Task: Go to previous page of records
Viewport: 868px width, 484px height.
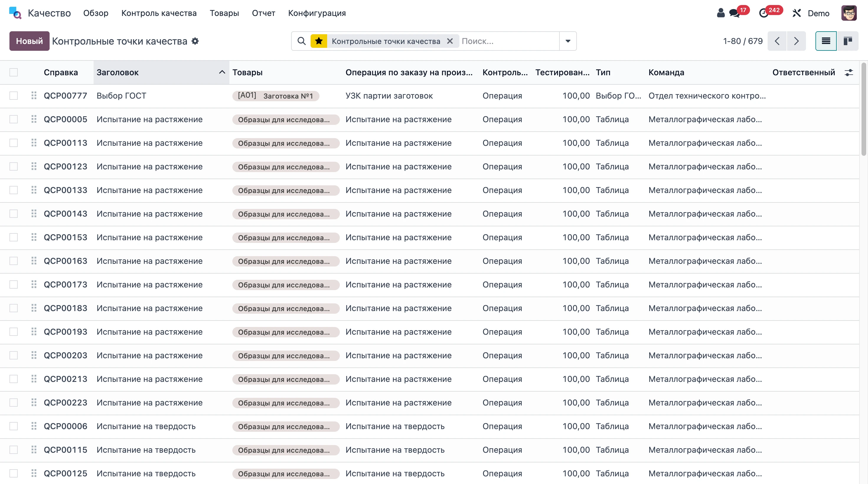Action: pyautogui.click(x=777, y=41)
